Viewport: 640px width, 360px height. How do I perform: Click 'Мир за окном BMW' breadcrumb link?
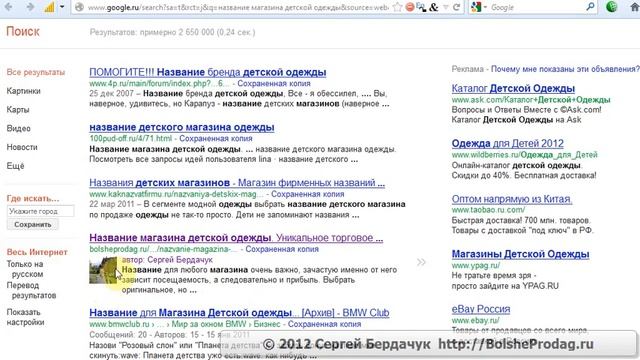tap(209, 324)
